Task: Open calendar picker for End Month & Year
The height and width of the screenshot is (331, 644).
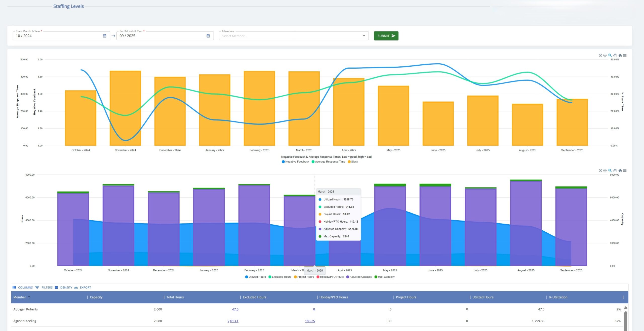Action: 208,36
